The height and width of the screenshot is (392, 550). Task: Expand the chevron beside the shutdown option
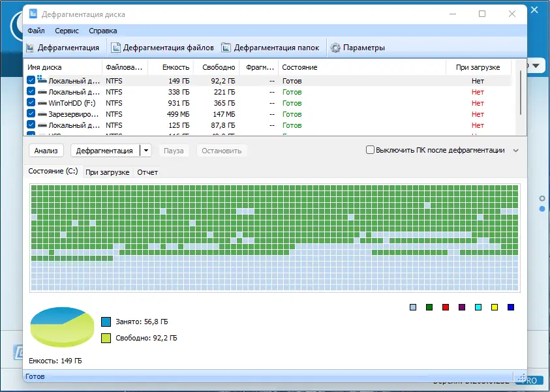(515, 151)
